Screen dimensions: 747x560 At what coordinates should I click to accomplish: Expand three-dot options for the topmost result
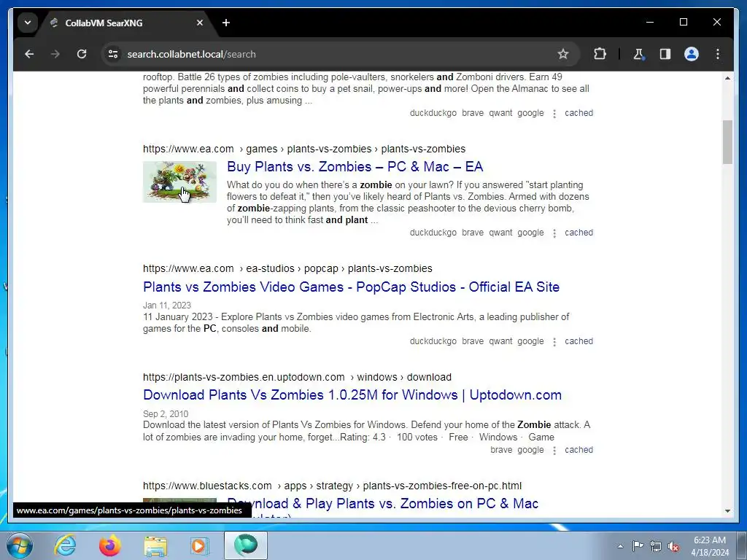tap(554, 113)
